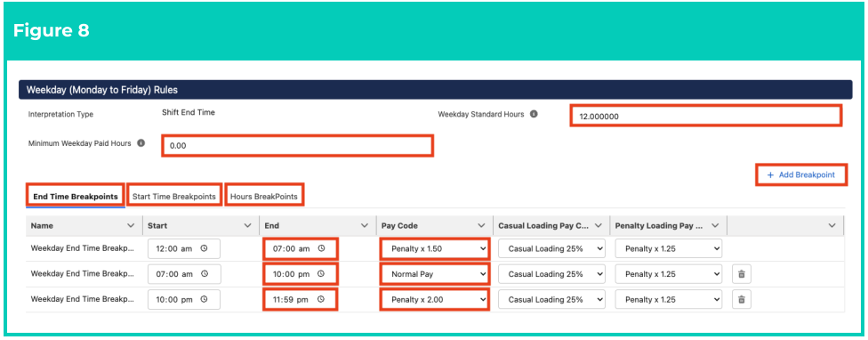Click info icon beside Minimum Weekday Paid Hours
The image size is (868, 340).
141,143
